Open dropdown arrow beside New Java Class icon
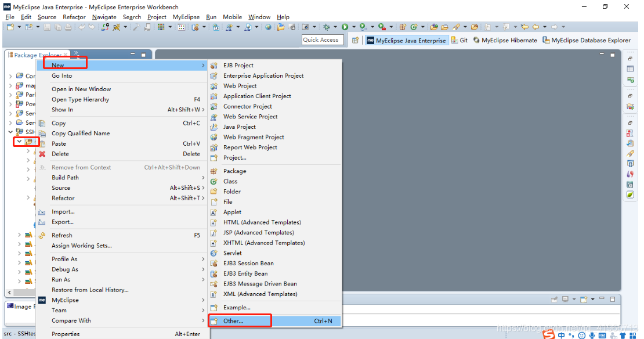644x339 pixels. [422, 27]
